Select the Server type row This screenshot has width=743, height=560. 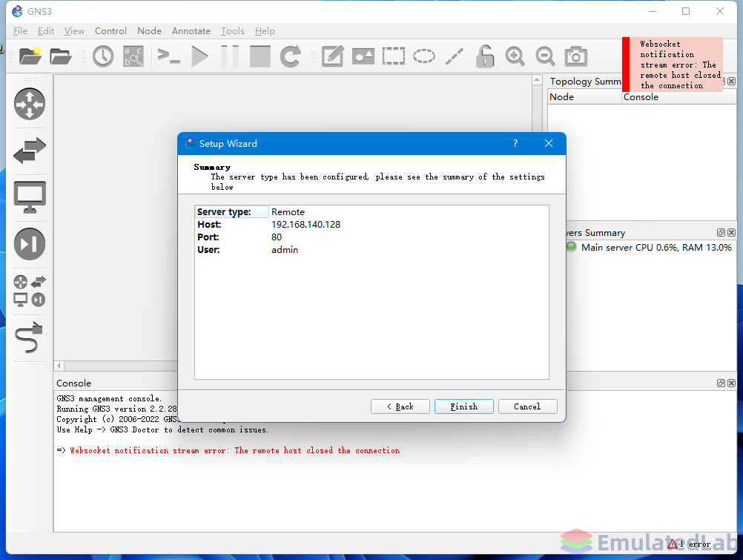(x=371, y=212)
